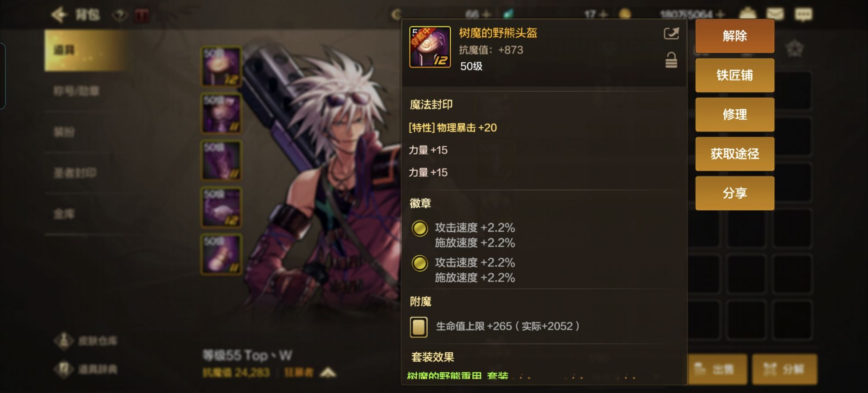Click the 修理 repair button
Viewport: 868px width, 393px height.
(x=735, y=114)
